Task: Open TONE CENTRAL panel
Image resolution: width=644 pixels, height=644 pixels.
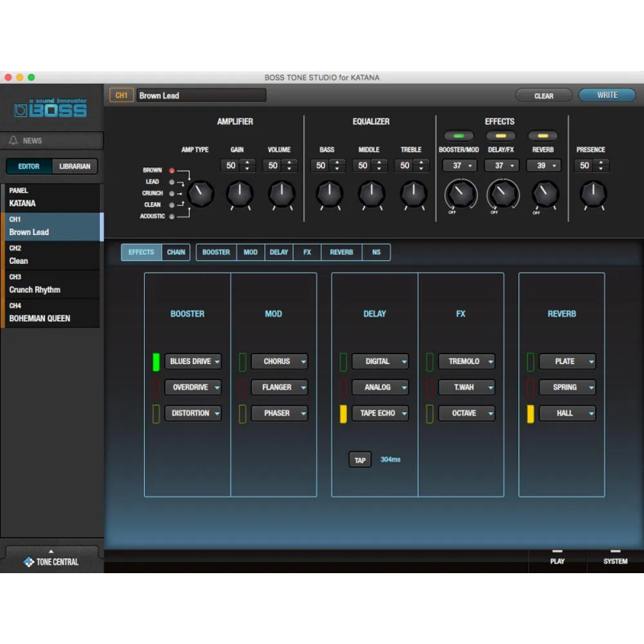Action: click(x=52, y=560)
